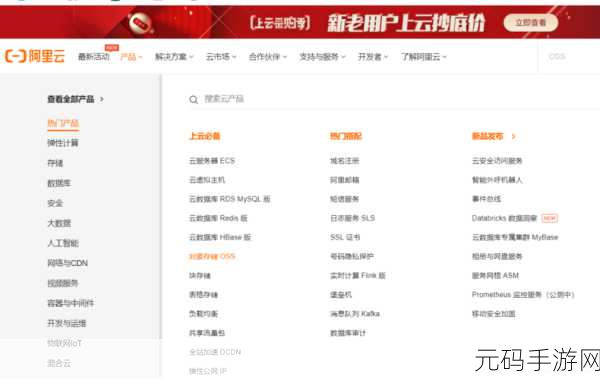Screen dimensions: 600x379
Task: Select 开发与运维 category
Action: (x=67, y=323)
